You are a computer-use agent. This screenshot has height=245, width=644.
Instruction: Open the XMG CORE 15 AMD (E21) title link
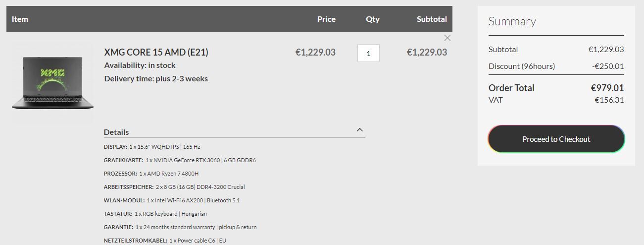tap(156, 52)
